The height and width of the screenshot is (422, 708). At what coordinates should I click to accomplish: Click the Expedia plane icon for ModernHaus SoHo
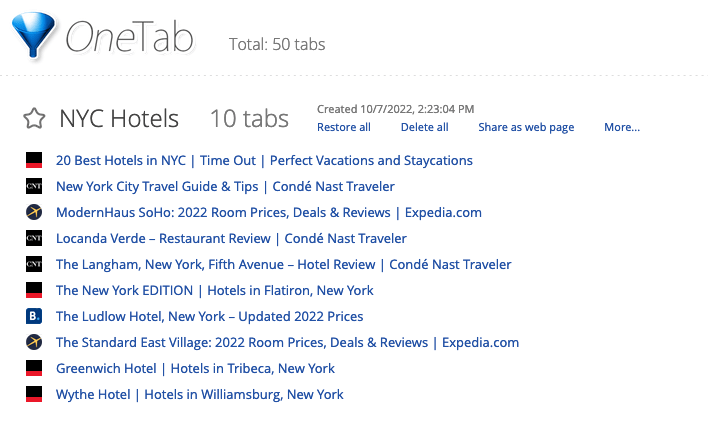34,212
